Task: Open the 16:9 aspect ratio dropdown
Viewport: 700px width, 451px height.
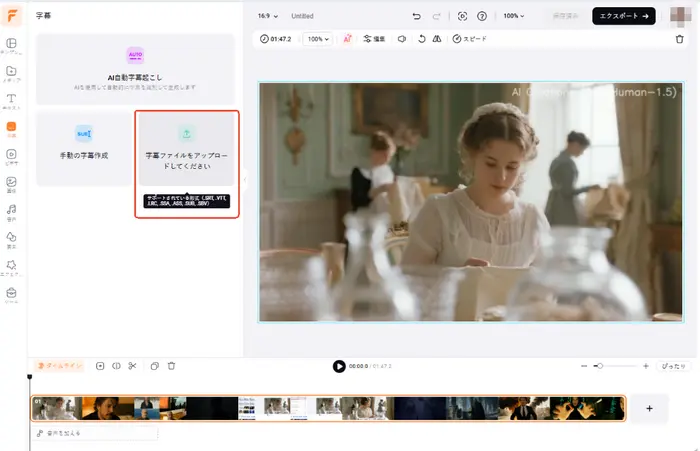Action: click(x=268, y=16)
